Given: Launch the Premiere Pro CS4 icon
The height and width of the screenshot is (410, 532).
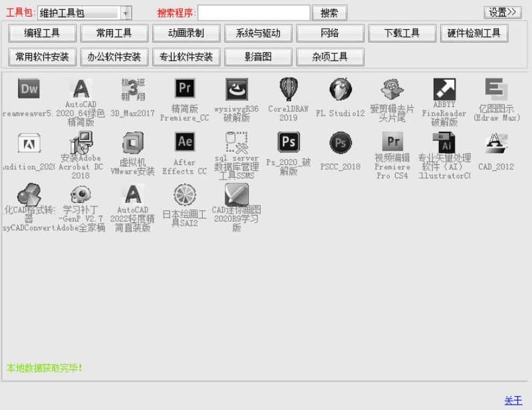Looking at the screenshot, I should (x=392, y=141).
